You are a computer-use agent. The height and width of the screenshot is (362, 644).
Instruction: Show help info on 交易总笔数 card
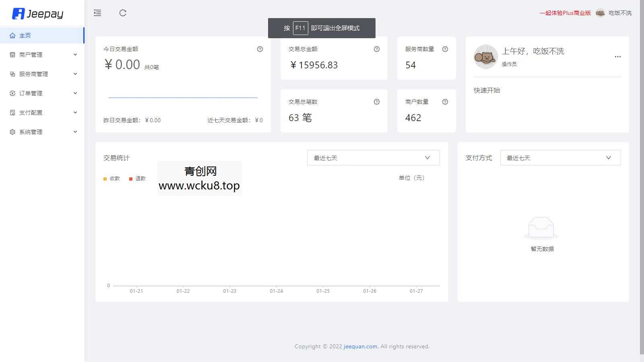(376, 101)
